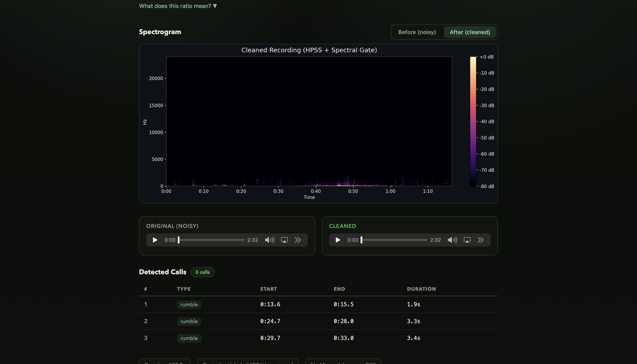Click the TYPE column header
This screenshot has width=637, height=364.
[x=183, y=289]
